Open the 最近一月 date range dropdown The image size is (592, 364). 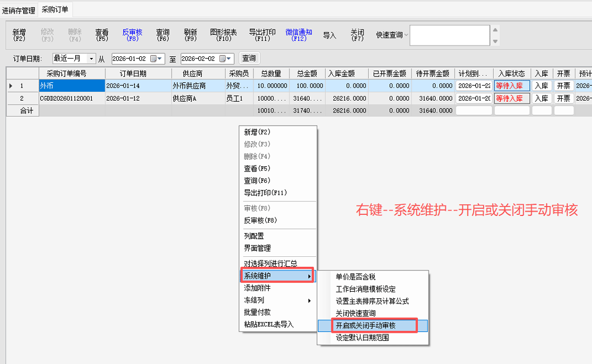click(x=91, y=59)
